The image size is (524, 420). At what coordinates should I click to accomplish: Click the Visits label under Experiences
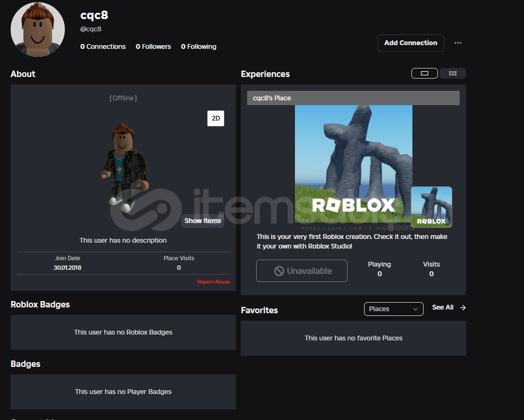tap(431, 264)
